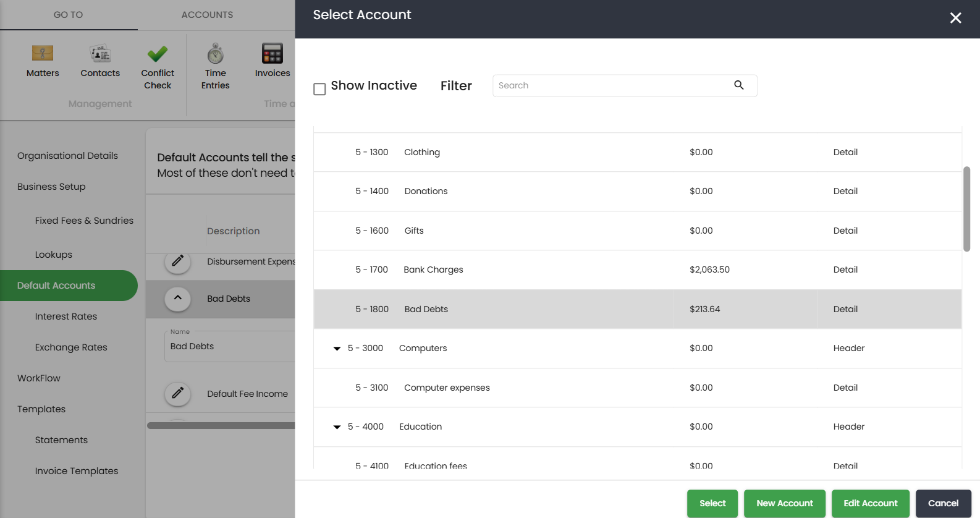
Task: Select the 5-1400 Donations account row
Action: pos(638,191)
